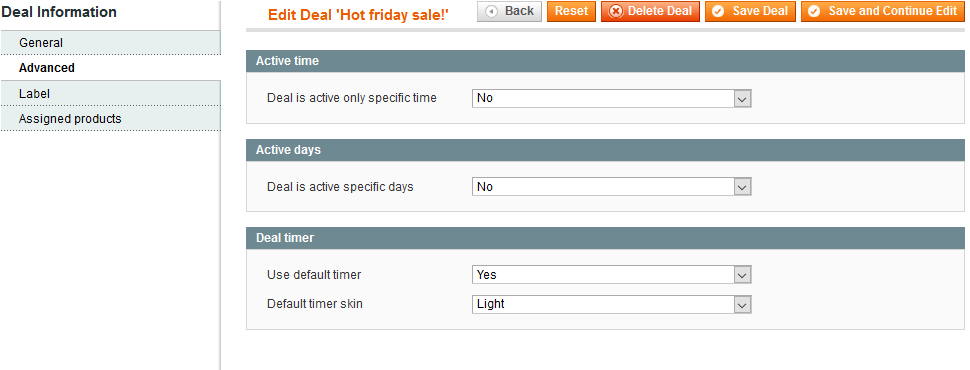
Task: Click the Back arrow icon
Action: point(491,11)
